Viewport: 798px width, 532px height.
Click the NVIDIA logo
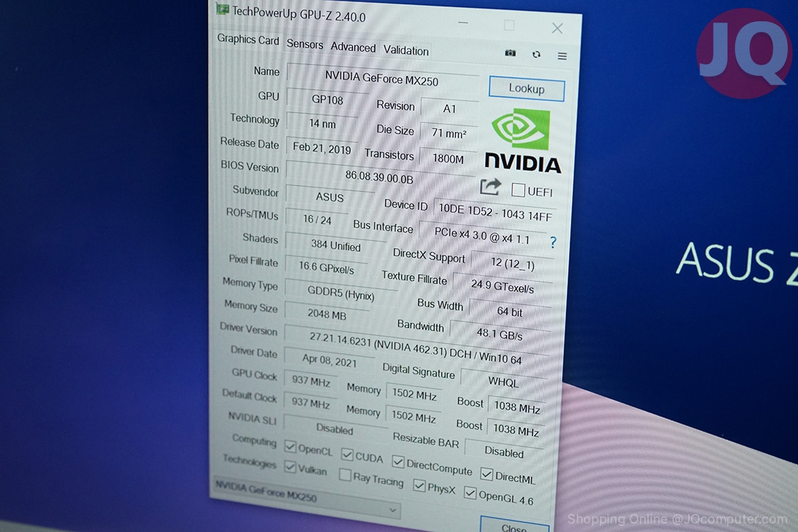522,141
